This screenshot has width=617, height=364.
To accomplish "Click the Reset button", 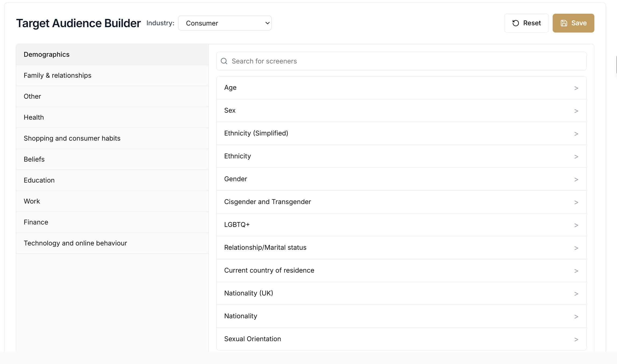I will pos(526,23).
